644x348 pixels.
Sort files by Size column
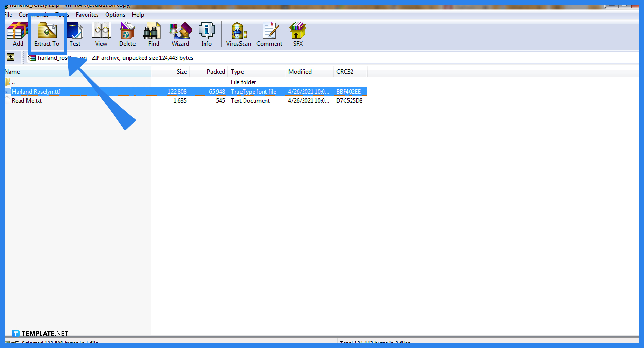pos(181,72)
